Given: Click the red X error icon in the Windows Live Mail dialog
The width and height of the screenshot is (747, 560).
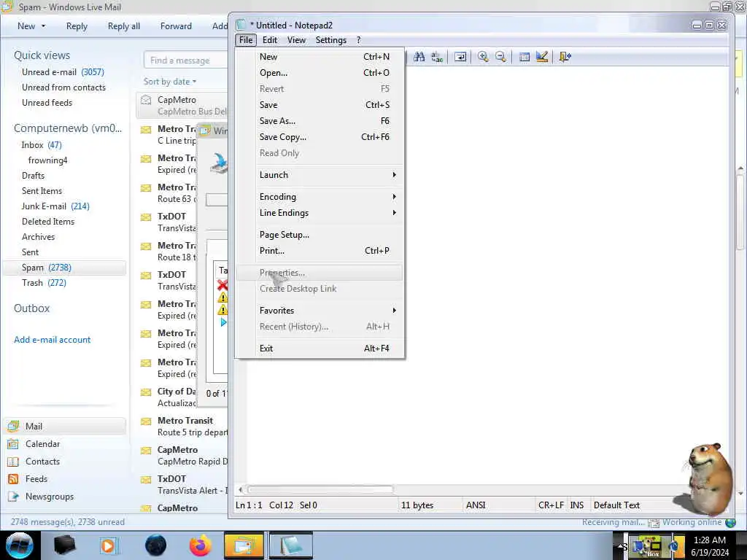Looking at the screenshot, I should pos(222,285).
